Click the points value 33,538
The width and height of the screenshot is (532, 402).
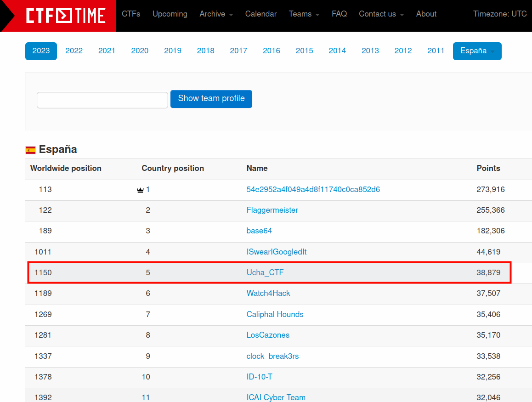pos(488,356)
